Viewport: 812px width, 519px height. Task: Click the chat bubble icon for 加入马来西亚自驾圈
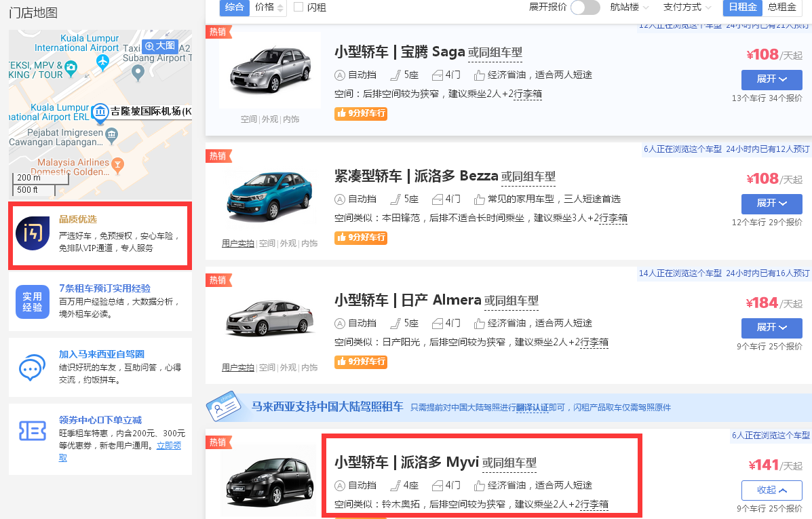click(33, 368)
